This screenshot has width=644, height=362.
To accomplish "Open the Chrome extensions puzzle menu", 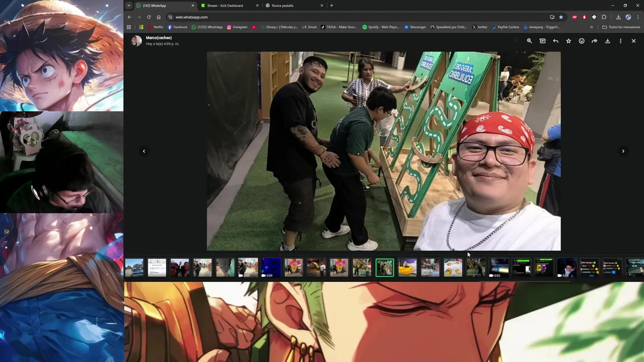I will coord(604,17).
